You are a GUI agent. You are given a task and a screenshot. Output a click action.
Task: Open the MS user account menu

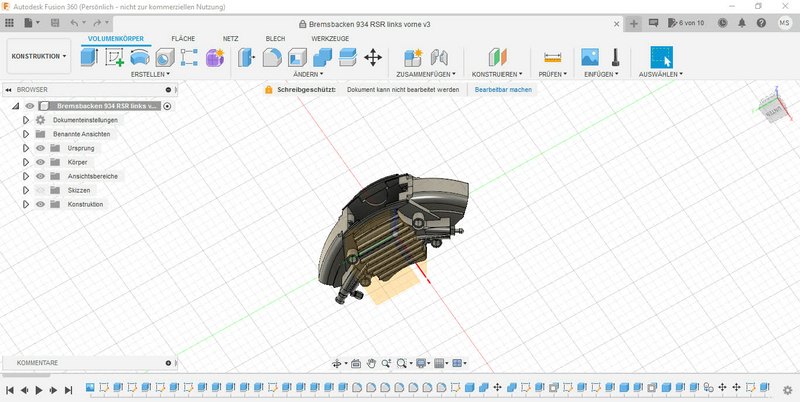coord(785,23)
